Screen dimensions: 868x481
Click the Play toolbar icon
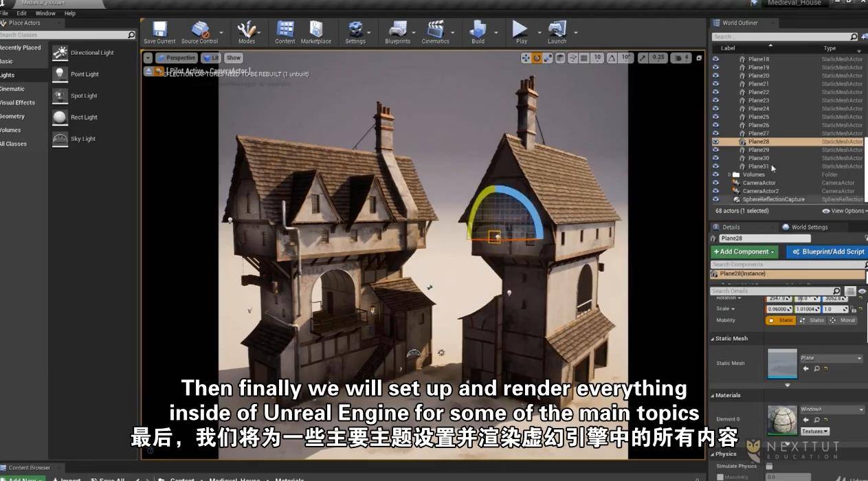[x=521, y=32]
